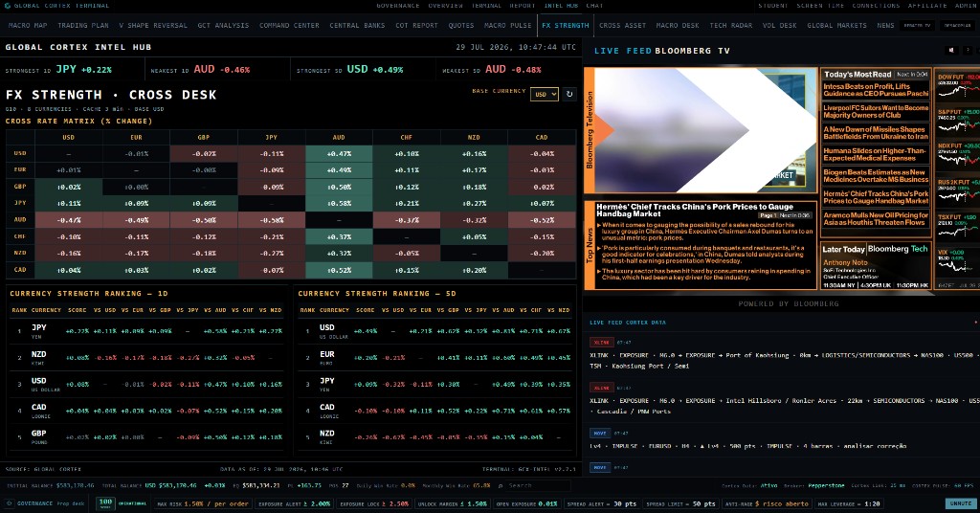Click the Exposure Alert 2.00% setting
Image resolution: width=980 pixels, height=513 pixels.
click(x=294, y=503)
